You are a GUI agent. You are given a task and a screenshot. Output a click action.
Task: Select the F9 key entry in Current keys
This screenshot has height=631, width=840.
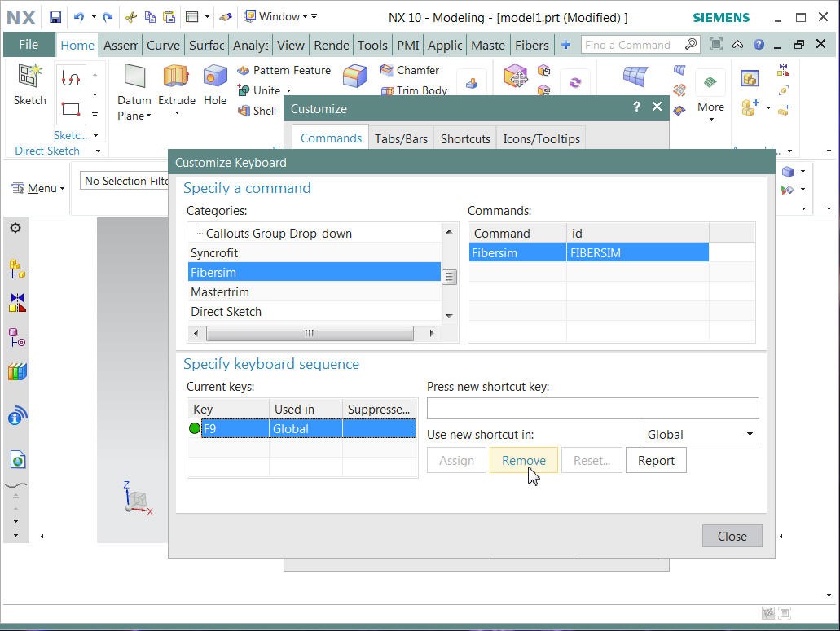(227, 428)
